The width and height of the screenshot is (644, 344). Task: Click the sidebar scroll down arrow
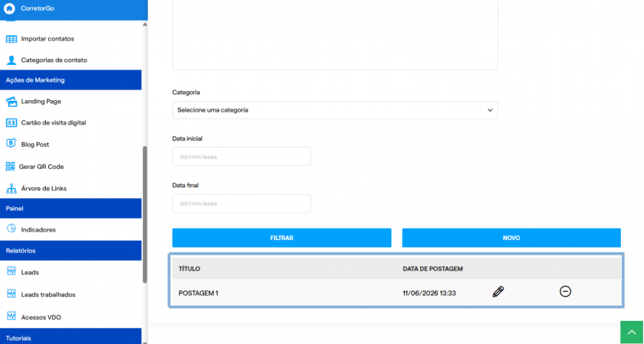[144, 341]
